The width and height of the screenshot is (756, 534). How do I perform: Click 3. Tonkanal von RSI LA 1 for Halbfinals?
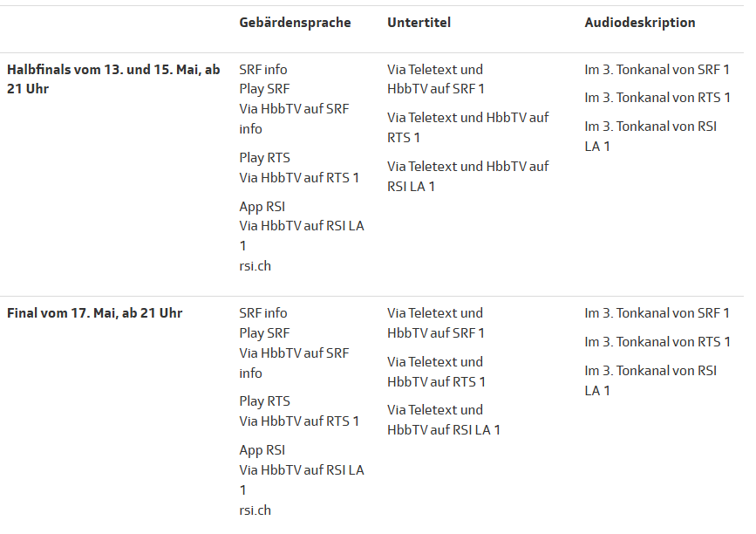tap(650, 136)
